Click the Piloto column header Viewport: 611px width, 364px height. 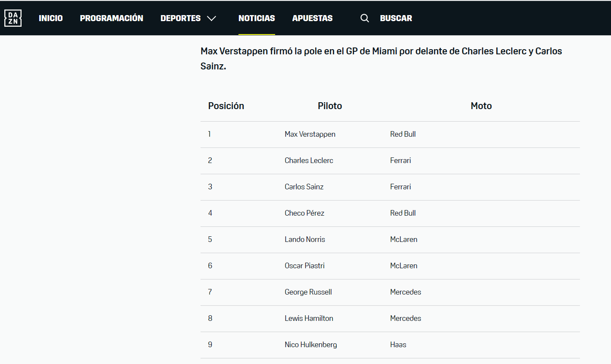click(330, 106)
